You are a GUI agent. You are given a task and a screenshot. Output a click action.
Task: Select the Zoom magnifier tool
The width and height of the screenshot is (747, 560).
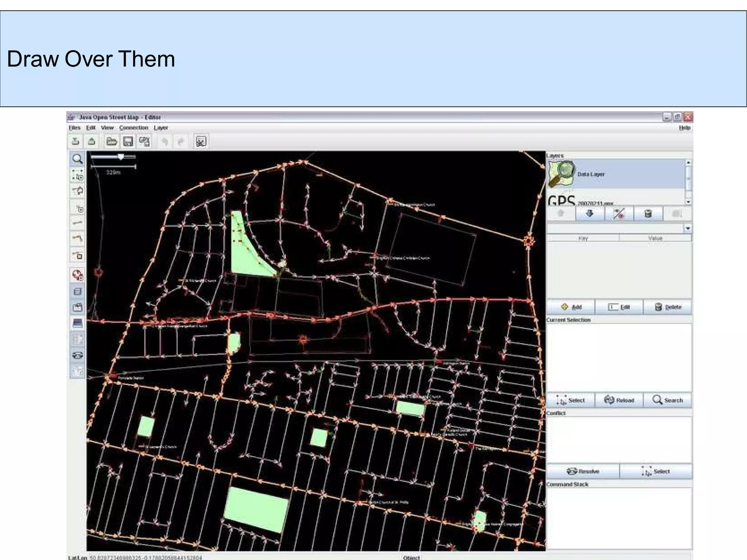(77, 159)
